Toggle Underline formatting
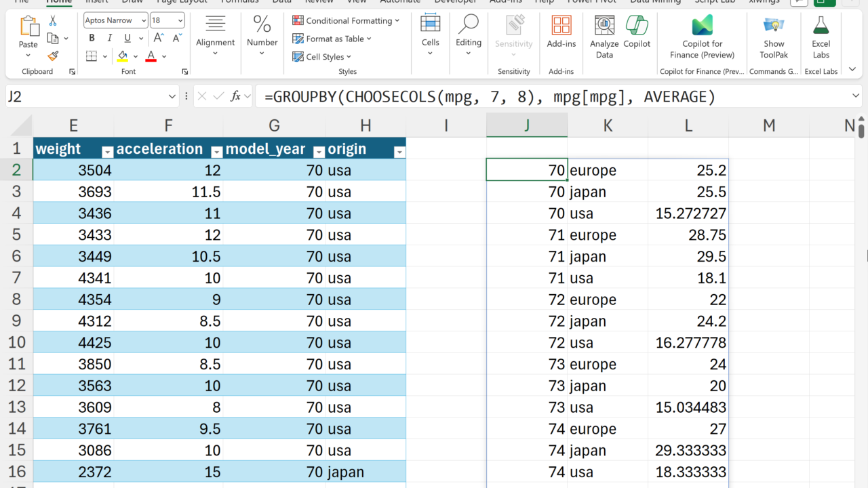Screen dimensions: 868x488 pyautogui.click(x=127, y=38)
